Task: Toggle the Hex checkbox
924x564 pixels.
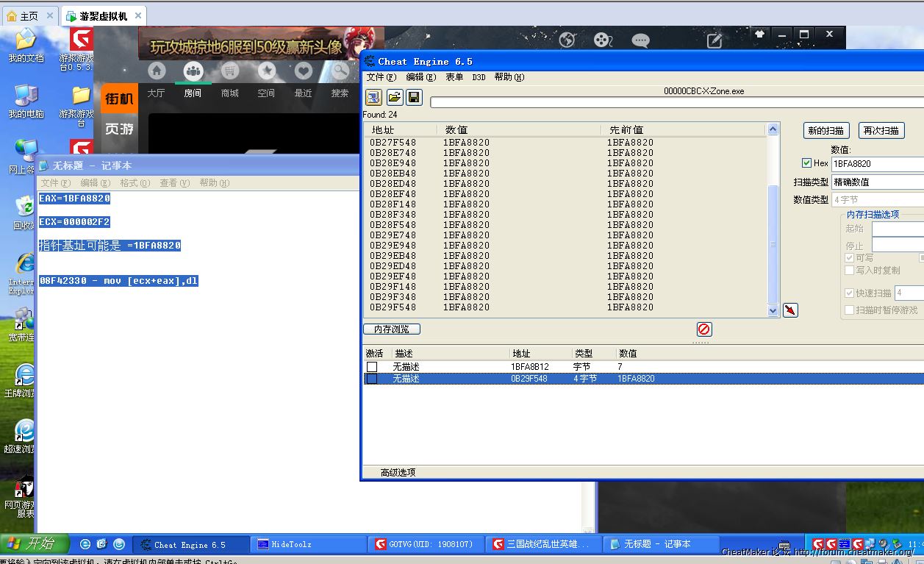Action: point(807,163)
